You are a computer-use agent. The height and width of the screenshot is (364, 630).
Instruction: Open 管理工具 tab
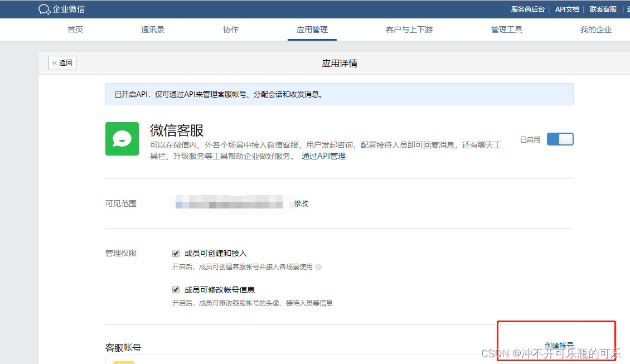pyautogui.click(x=507, y=30)
